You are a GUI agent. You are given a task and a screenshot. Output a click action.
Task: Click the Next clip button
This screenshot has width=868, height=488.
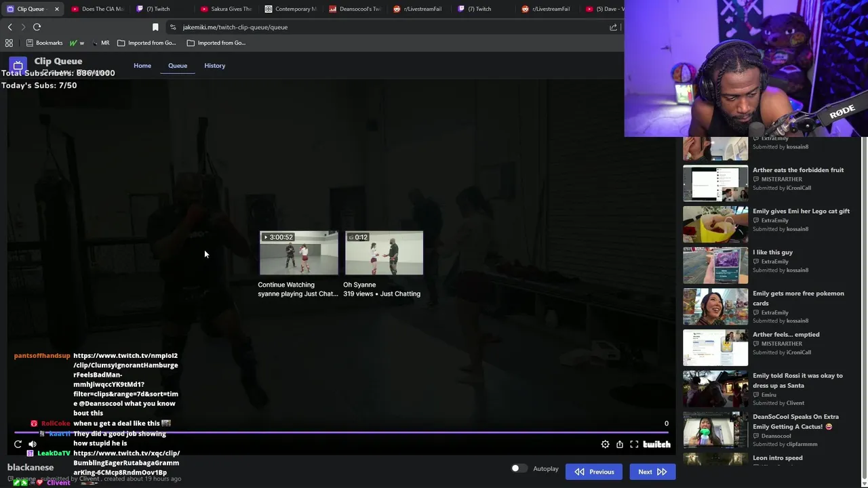click(652, 472)
